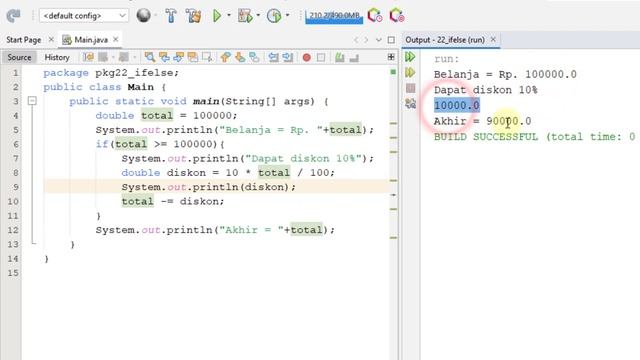Toggle Highlight Search in editor toolbar
640x360 pixels.
(x=193, y=58)
